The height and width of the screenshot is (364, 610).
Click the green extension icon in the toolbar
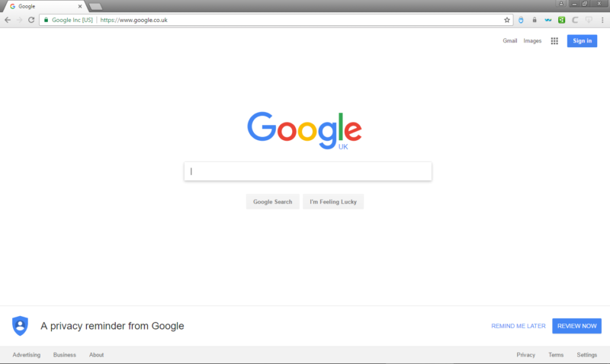[x=561, y=20]
